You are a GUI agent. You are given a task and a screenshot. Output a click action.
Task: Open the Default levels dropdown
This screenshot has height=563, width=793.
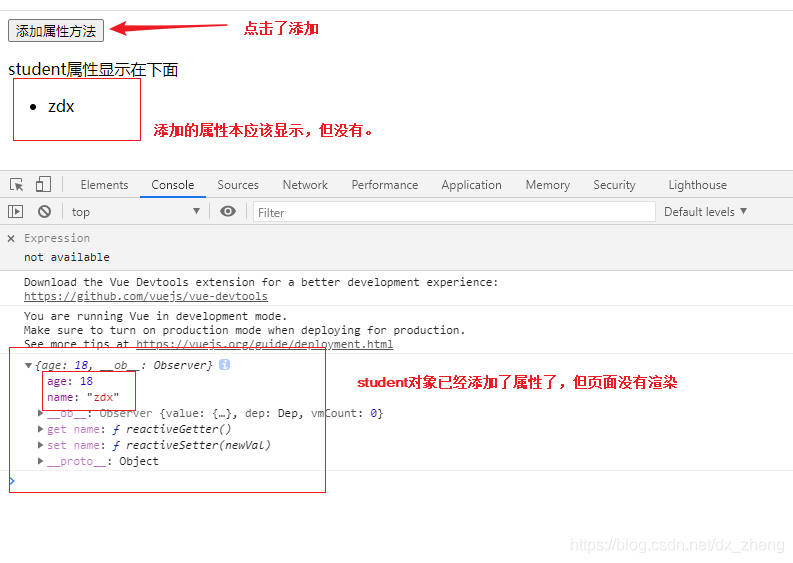tap(705, 212)
